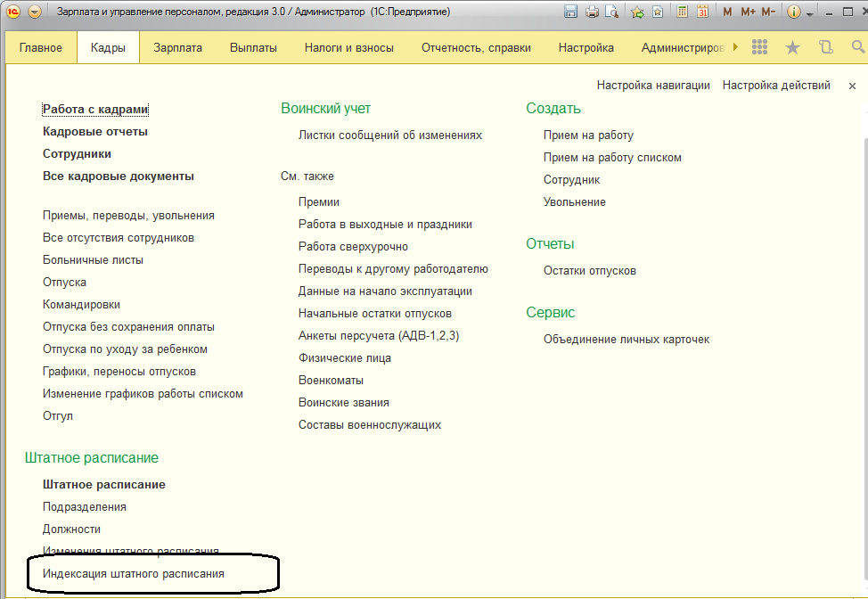Expand dropdown arrow next to info icon
868x599 pixels.
810,13
